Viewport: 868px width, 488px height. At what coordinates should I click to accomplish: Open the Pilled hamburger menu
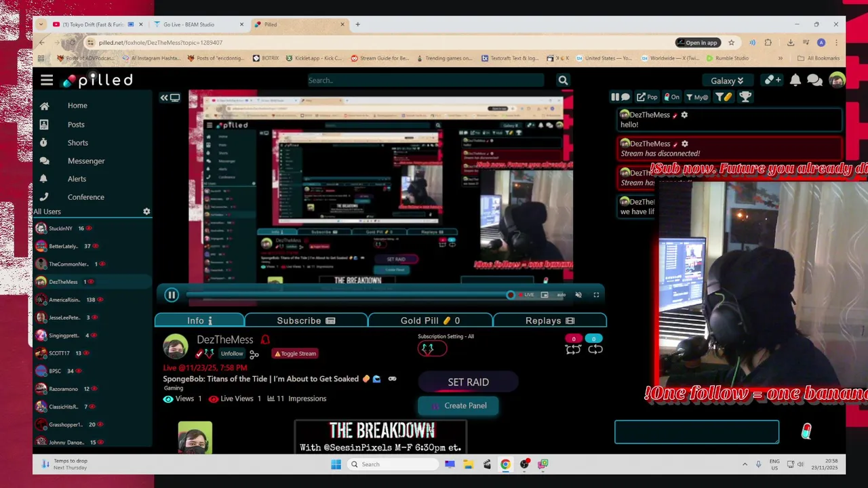click(47, 80)
